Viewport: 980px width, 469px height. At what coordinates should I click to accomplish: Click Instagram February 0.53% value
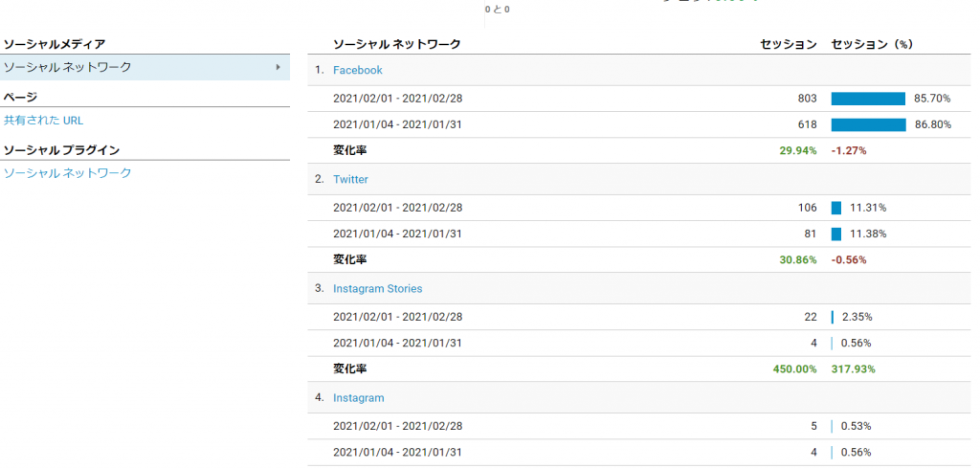pyautogui.click(x=857, y=427)
